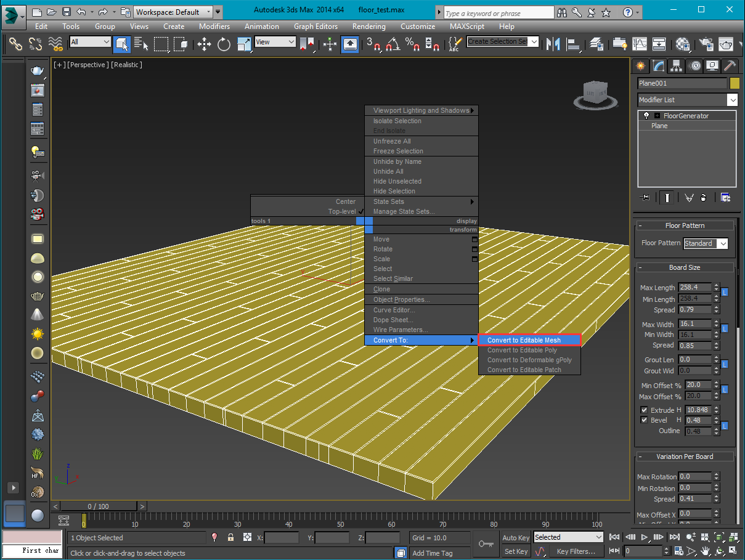Viewport: 745px width, 560px height.
Task: Click the Selection Lock padlock icon
Action: 230,537
